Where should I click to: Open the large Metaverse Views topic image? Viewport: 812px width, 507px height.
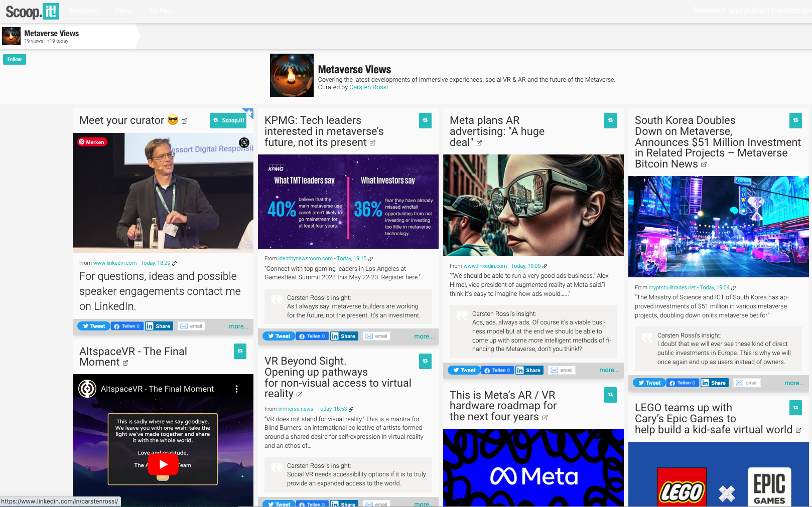coord(292,75)
